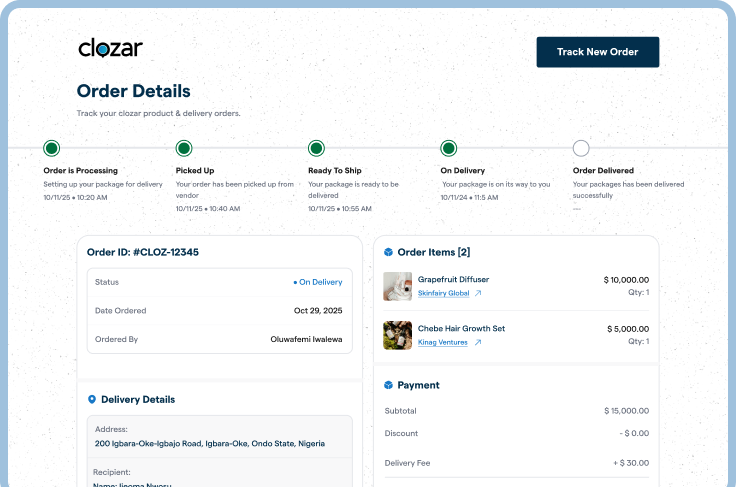Click the Chebe Hair Growth Set thumbnail
This screenshot has height=487, width=736.
397,335
